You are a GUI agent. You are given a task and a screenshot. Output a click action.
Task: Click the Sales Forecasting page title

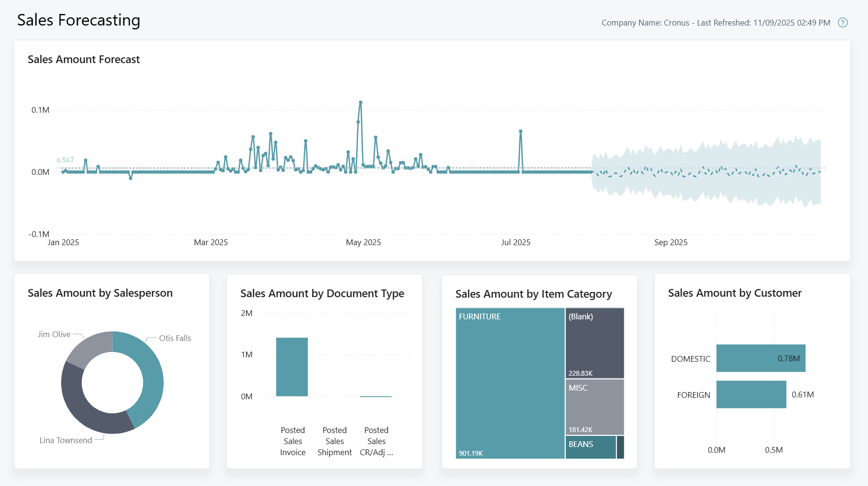(79, 20)
